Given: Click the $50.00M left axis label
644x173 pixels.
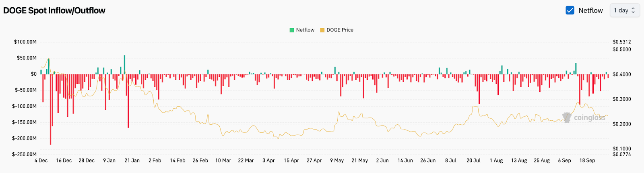Looking at the screenshot, I should tap(27, 58).
